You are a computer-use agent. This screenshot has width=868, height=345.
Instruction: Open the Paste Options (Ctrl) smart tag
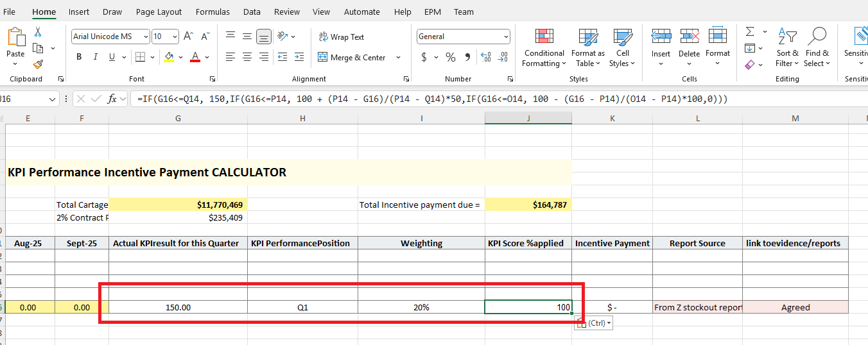pyautogui.click(x=594, y=323)
